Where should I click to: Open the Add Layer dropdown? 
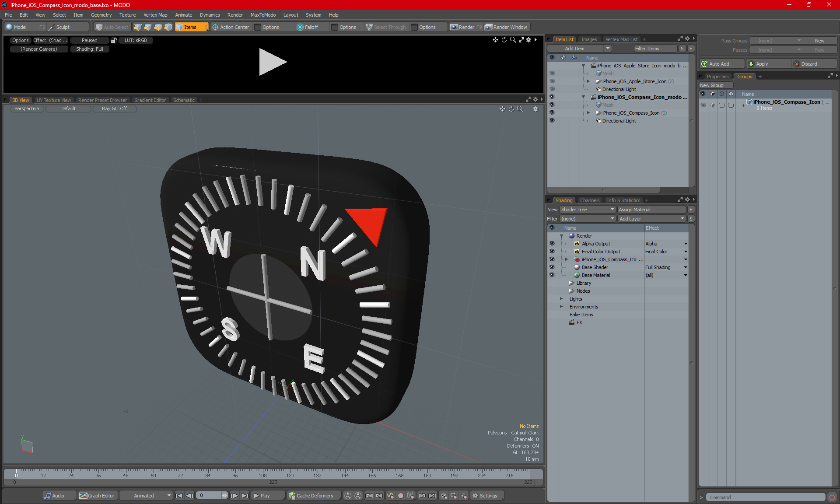pyautogui.click(x=651, y=219)
